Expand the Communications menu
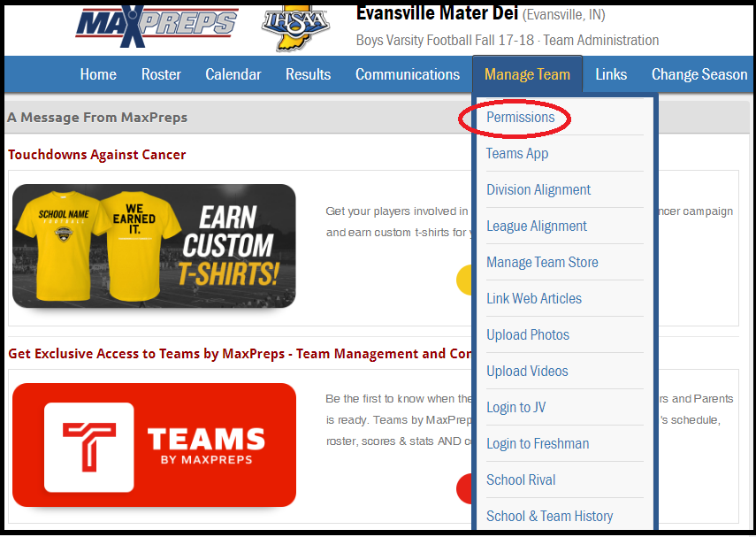The width and height of the screenshot is (756, 537). tap(408, 74)
